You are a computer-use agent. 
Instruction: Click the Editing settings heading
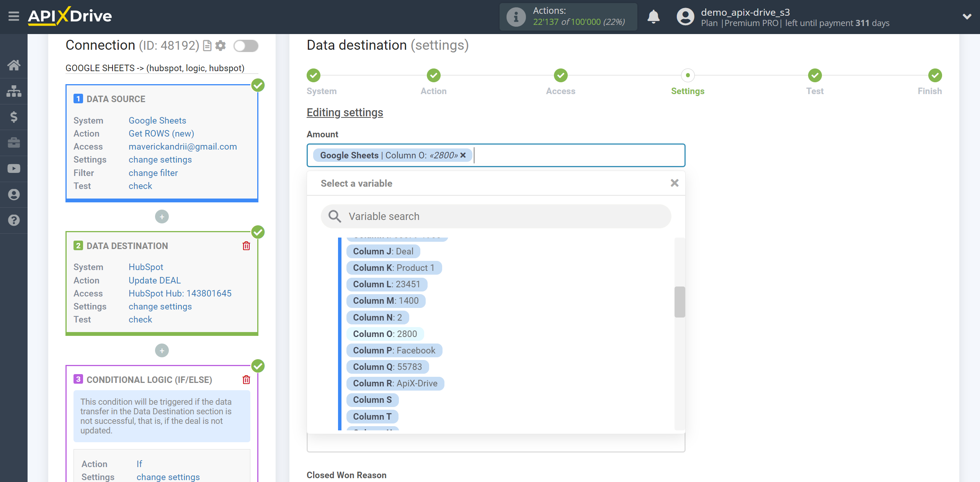point(345,112)
